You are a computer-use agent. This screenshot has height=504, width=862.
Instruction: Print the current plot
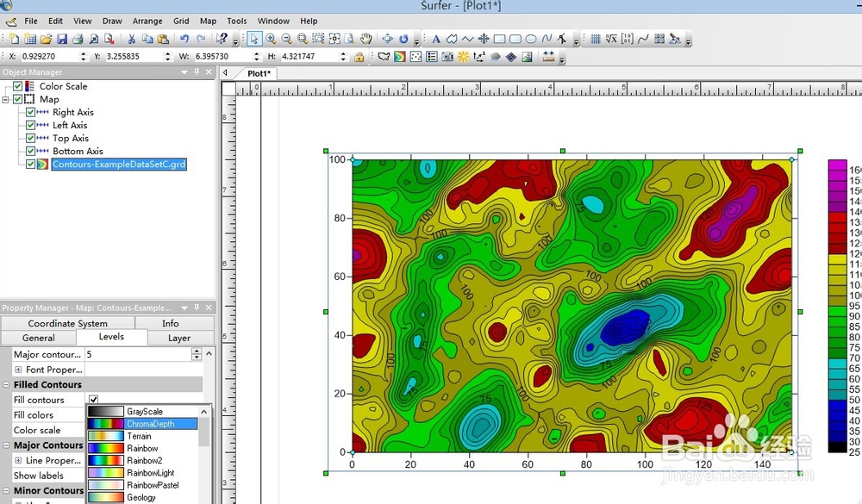click(x=78, y=39)
